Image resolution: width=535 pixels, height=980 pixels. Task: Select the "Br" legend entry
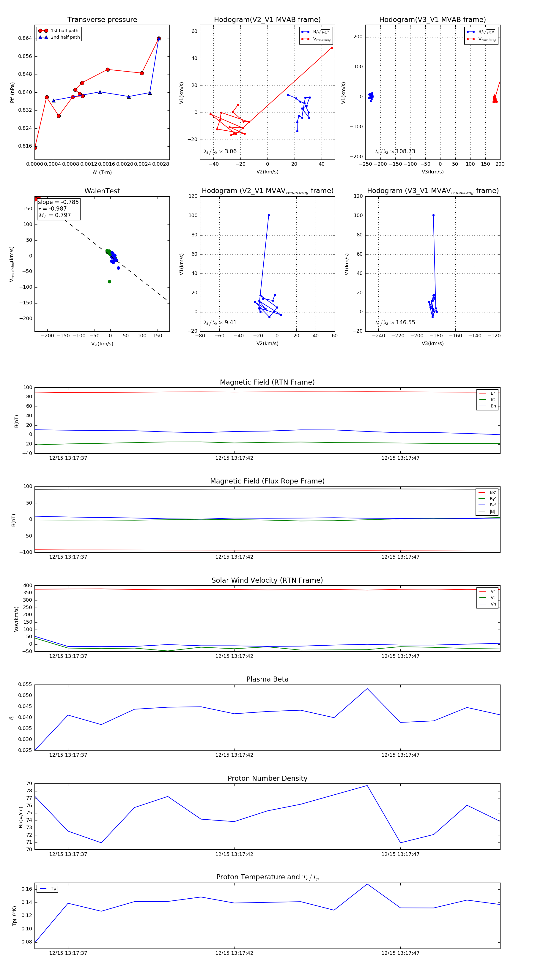tap(487, 393)
